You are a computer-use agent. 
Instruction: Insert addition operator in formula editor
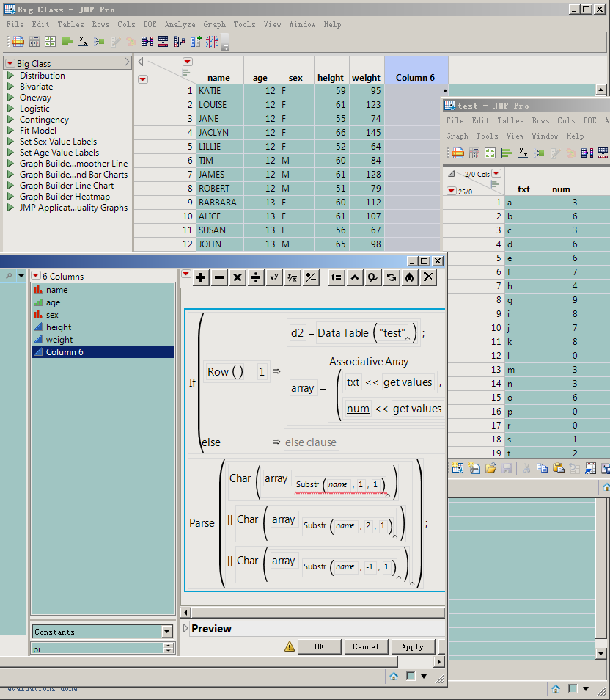pyautogui.click(x=201, y=277)
